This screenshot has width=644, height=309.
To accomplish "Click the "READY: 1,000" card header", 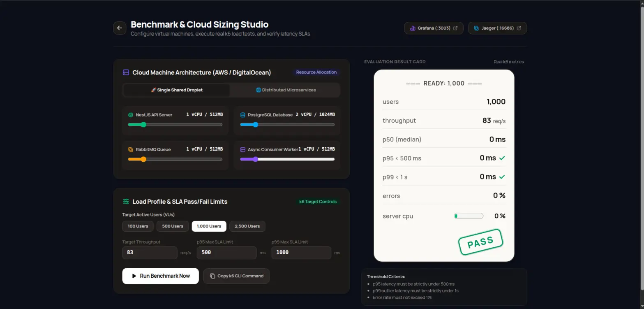I will coord(444,84).
